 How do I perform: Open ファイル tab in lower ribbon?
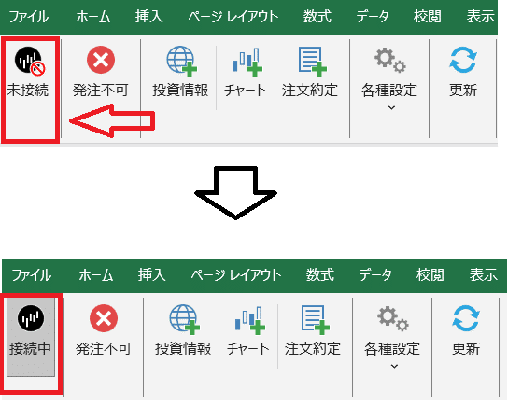32,275
